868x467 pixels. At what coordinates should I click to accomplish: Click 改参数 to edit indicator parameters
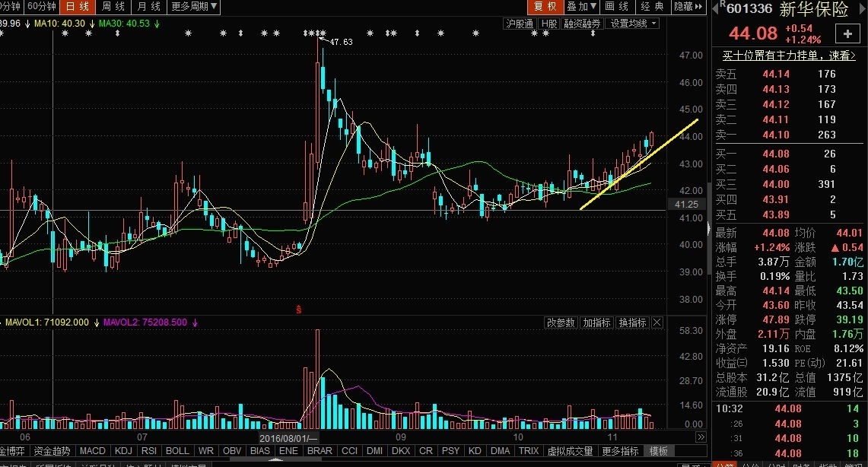click(x=561, y=322)
